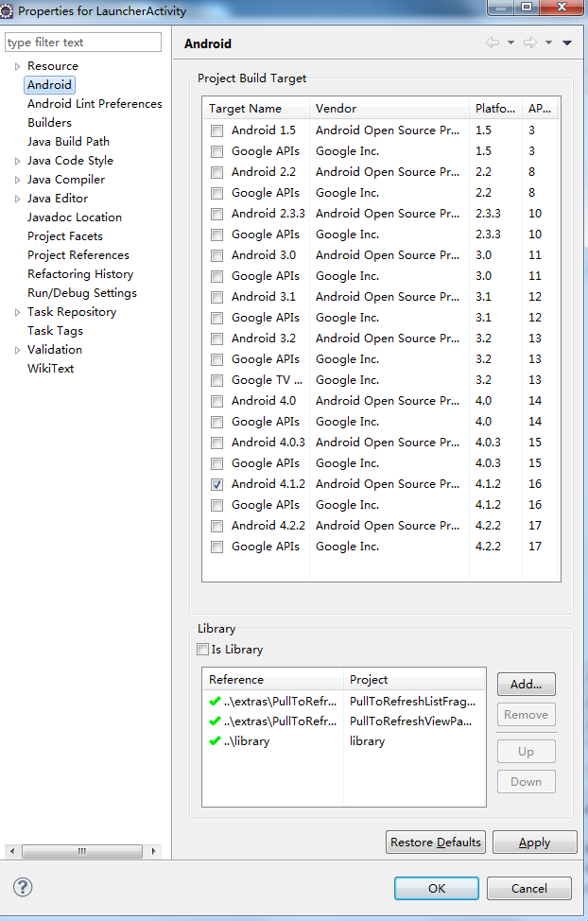Sort by the Target Name column header
This screenshot has height=921, width=588.
(x=256, y=108)
